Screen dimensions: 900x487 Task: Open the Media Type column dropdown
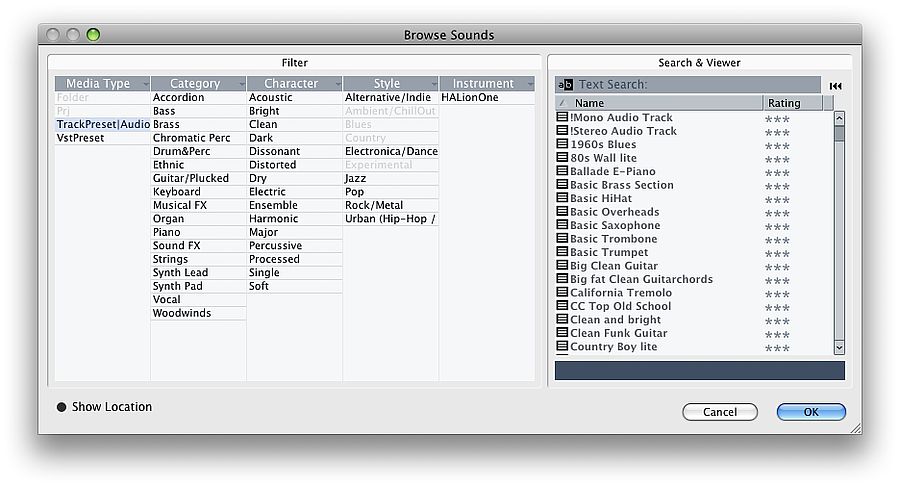145,84
